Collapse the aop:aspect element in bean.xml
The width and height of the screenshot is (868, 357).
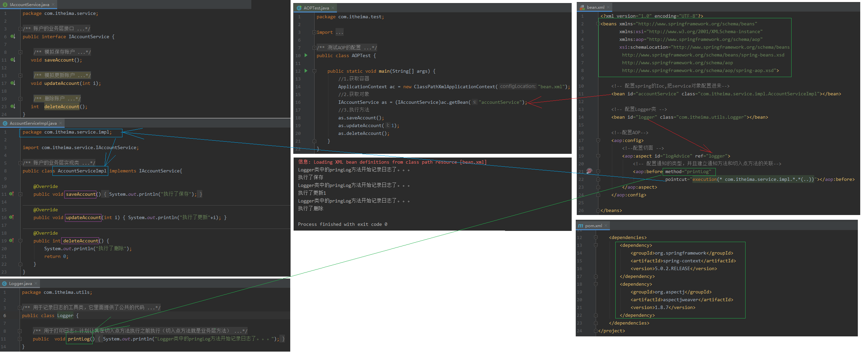[598, 156]
